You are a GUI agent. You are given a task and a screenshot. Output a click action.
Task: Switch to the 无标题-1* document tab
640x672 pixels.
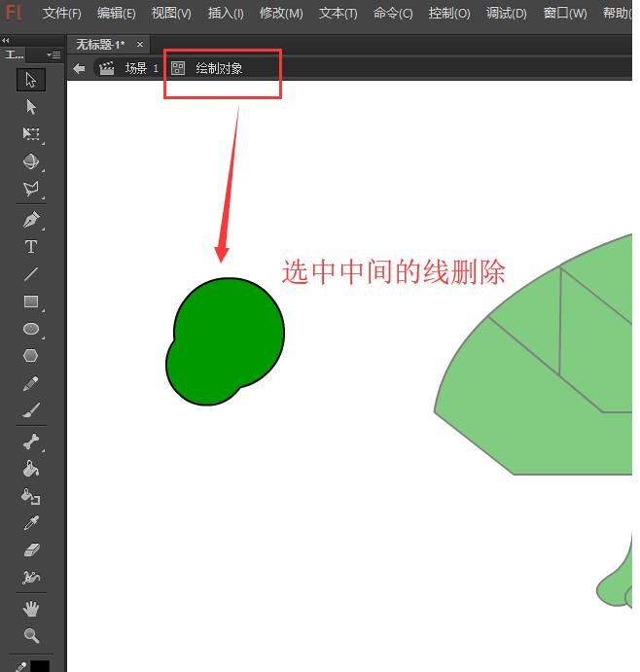(x=100, y=44)
